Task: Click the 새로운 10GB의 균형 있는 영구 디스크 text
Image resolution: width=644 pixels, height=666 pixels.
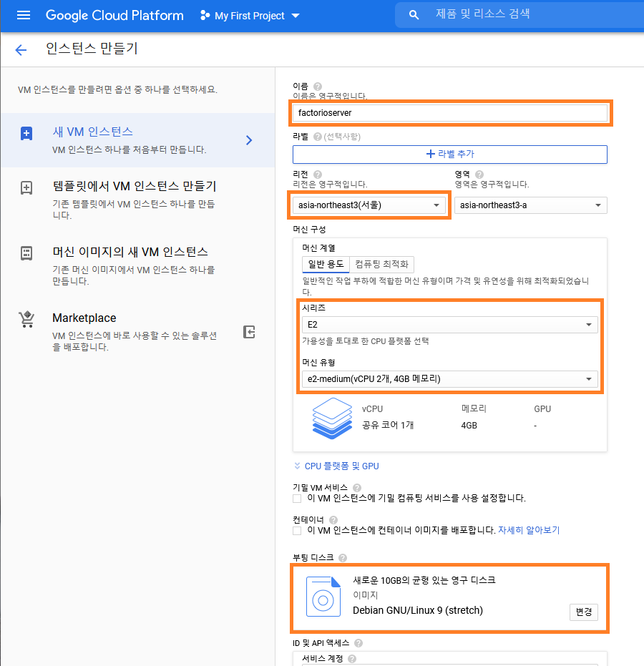Action: click(424, 580)
